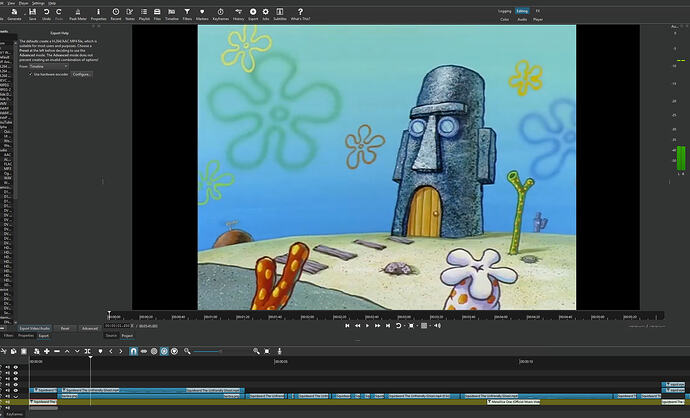The image size is (690, 418).
Task: Toggle ripple all tracks button
Action: (164, 351)
